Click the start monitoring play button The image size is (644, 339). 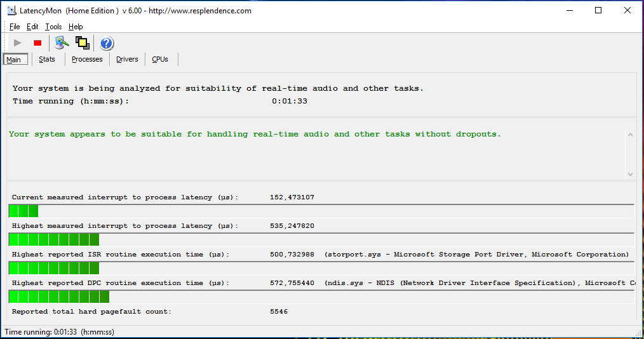(17, 43)
